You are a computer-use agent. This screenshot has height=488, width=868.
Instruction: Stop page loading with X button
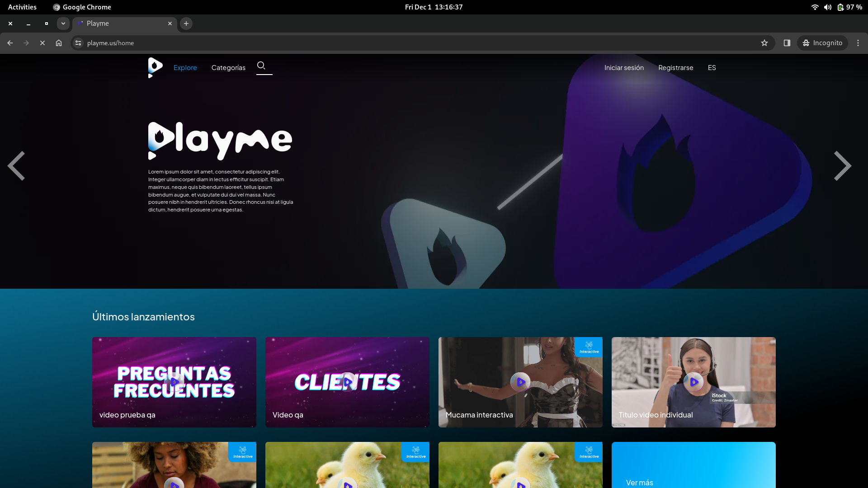(42, 43)
